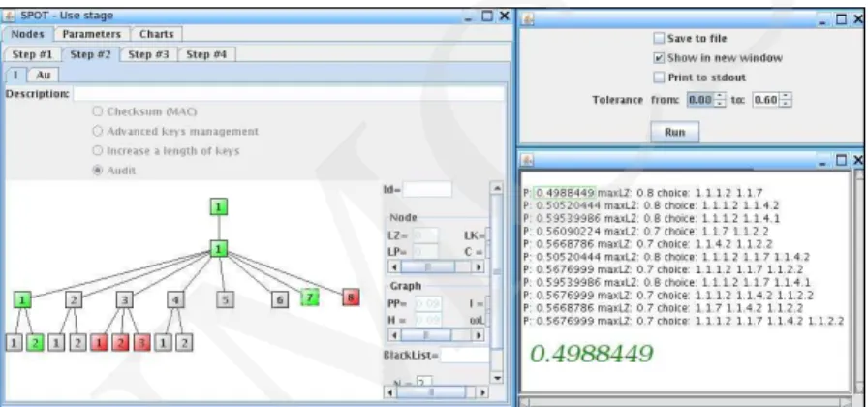Click the Tolerance to value 0.60
Viewport: 868px width, 407px height.
[766, 100]
